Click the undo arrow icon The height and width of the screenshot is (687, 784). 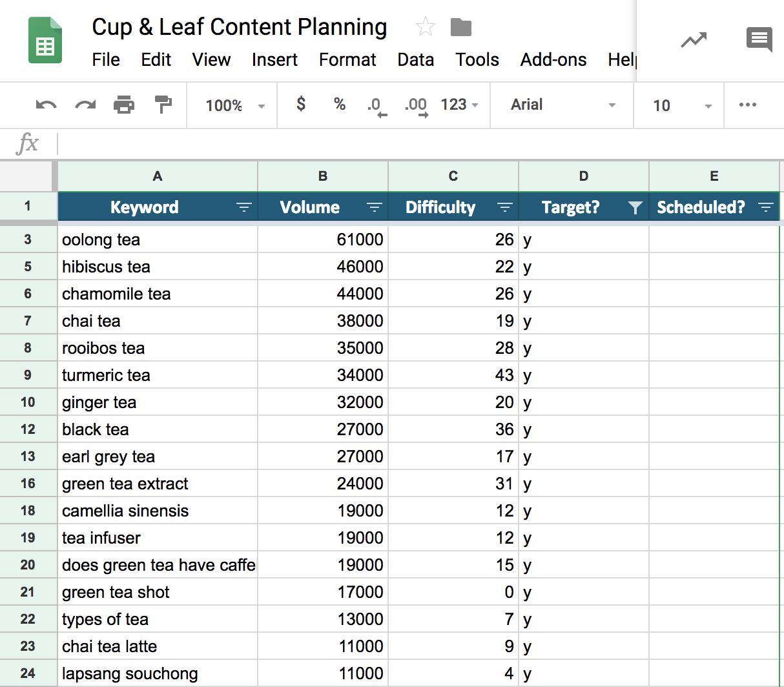(x=46, y=105)
